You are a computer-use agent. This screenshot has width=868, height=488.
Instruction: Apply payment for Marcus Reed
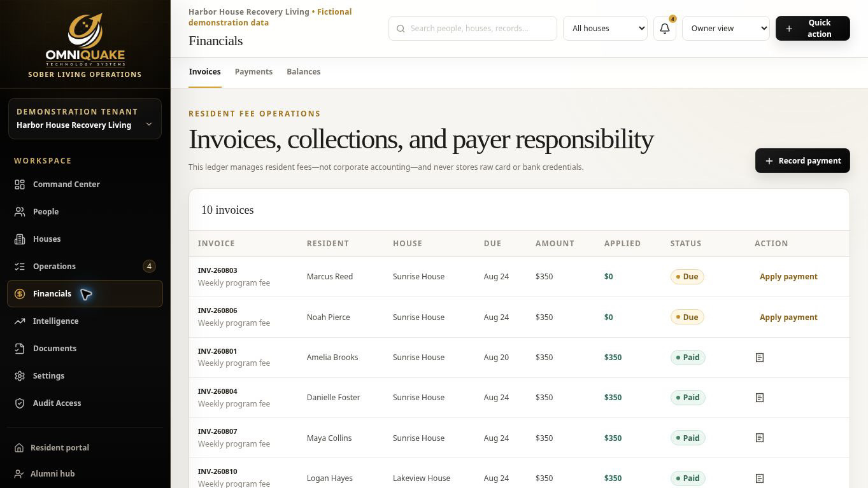(x=788, y=277)
